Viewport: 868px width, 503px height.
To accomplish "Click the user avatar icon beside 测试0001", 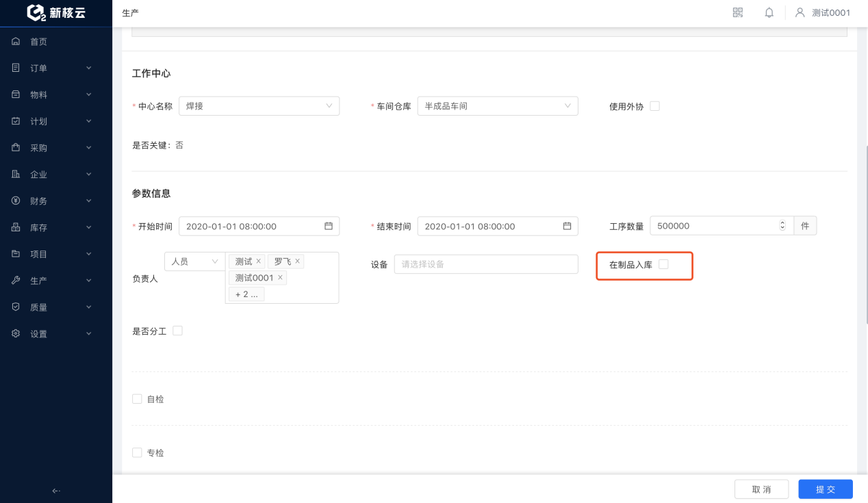I will tap(800, 12).
